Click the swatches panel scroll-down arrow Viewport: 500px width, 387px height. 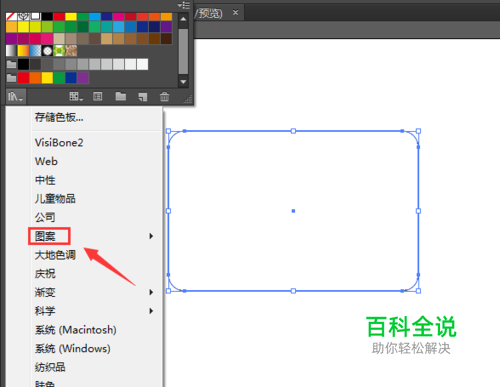click(183, 81)
